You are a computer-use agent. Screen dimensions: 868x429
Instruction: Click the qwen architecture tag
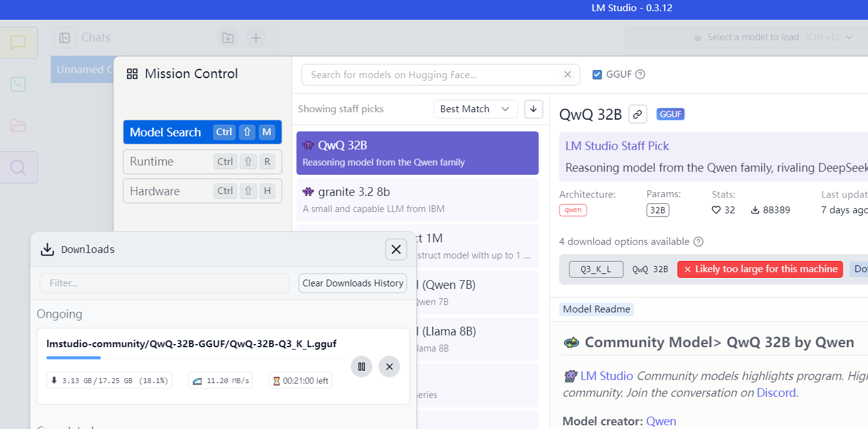pos(573,210)
